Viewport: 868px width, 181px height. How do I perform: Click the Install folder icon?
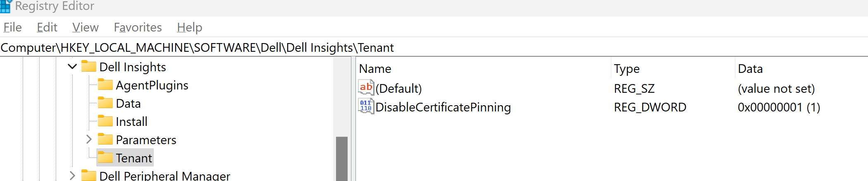coord(105,121)
